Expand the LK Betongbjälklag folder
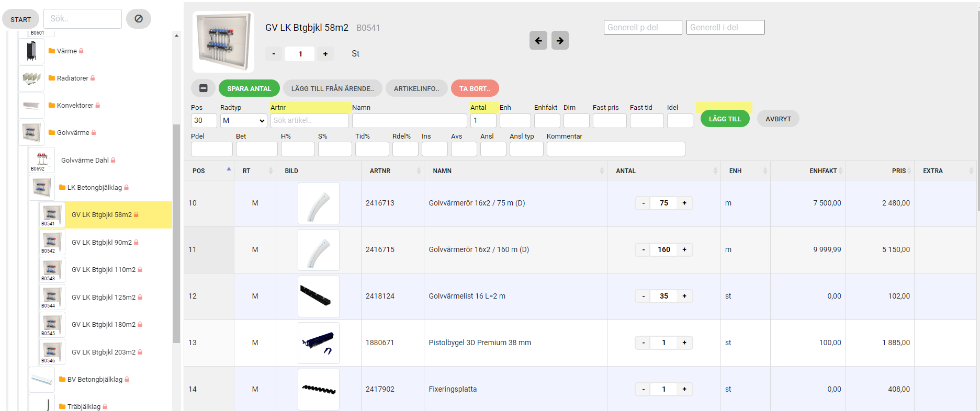980x411 pixels. tap(94, 188)
